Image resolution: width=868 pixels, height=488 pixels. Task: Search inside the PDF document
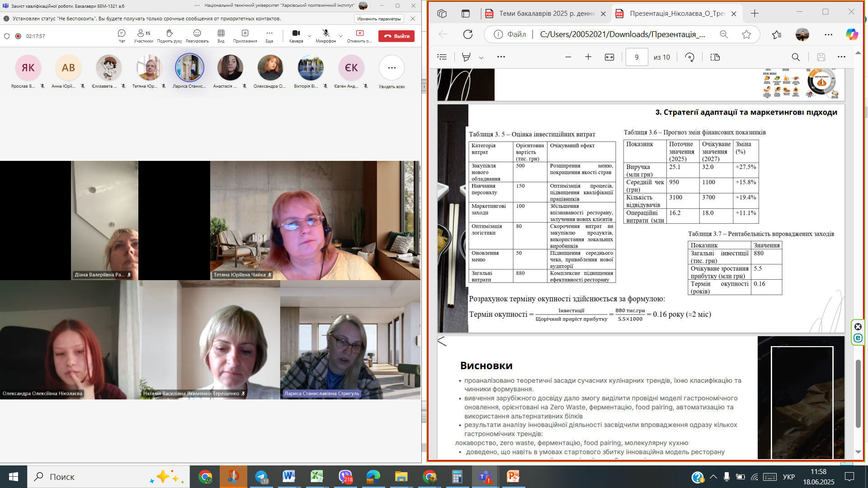pos(796,57)
